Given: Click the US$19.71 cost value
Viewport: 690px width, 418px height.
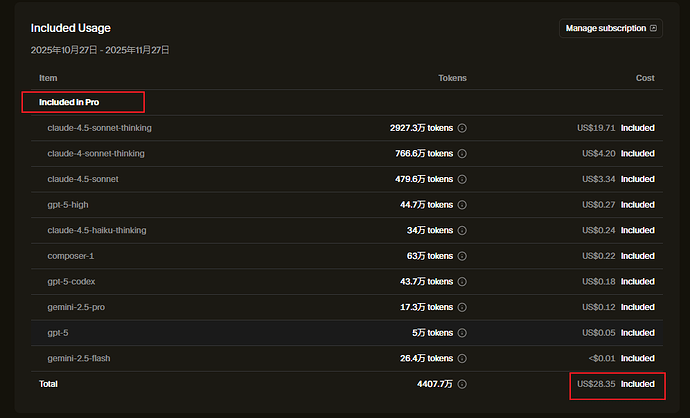Looking at the screenshot, I should point(596,128).
